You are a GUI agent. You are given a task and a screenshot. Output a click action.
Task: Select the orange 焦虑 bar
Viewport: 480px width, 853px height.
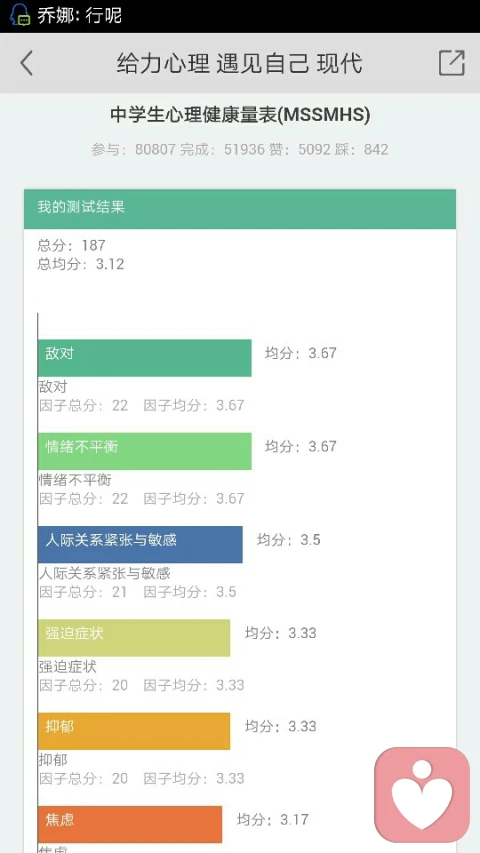pos(130,824)
